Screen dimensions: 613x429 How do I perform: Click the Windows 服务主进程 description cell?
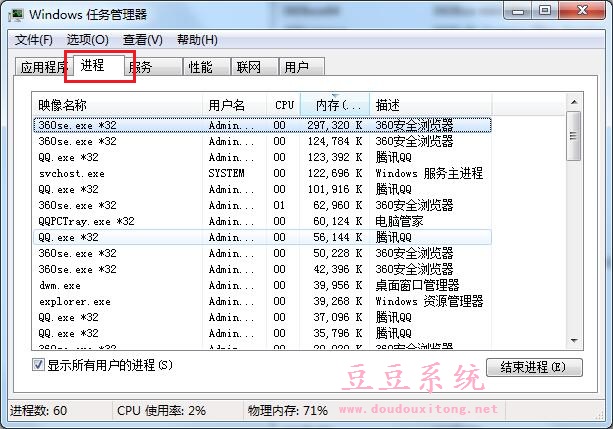(429, 173)
